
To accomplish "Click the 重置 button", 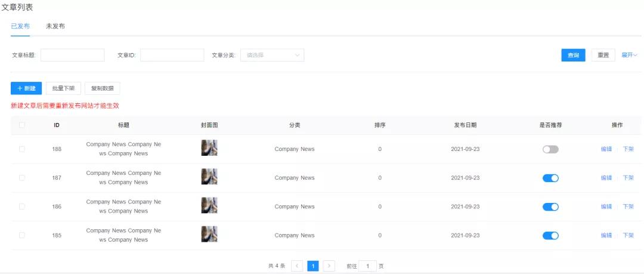I will point(603,55).
